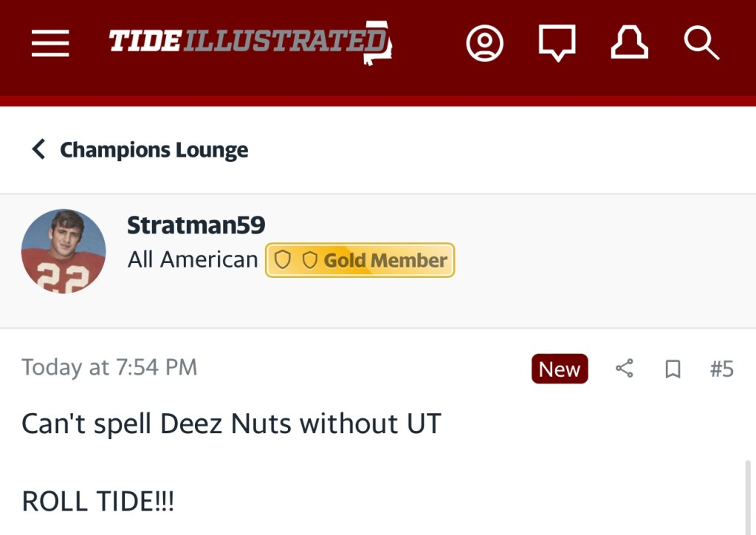Screen dimensions: 756x535
Task: Click the Deez Nuts post text line
Action: (x=231, y=424)
